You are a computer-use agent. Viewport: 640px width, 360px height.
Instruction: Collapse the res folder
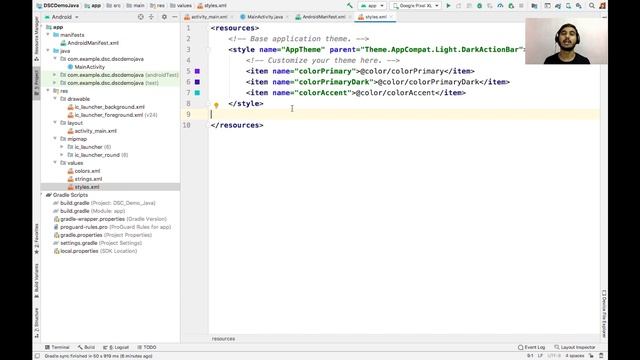(48, 91)
